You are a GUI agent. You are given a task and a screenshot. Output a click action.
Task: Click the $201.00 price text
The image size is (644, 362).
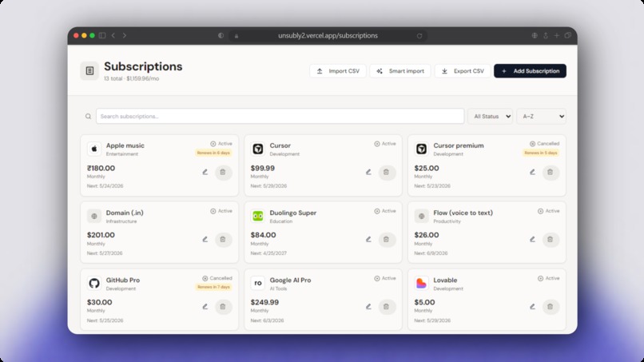point(101,235)
